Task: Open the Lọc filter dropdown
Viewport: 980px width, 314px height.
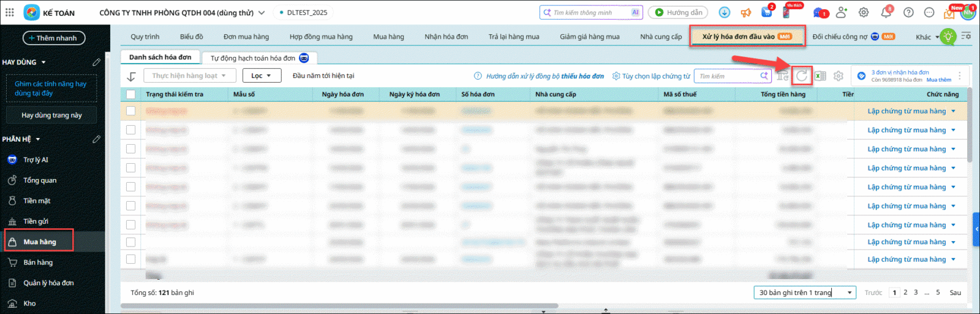Action: [262, 76]
